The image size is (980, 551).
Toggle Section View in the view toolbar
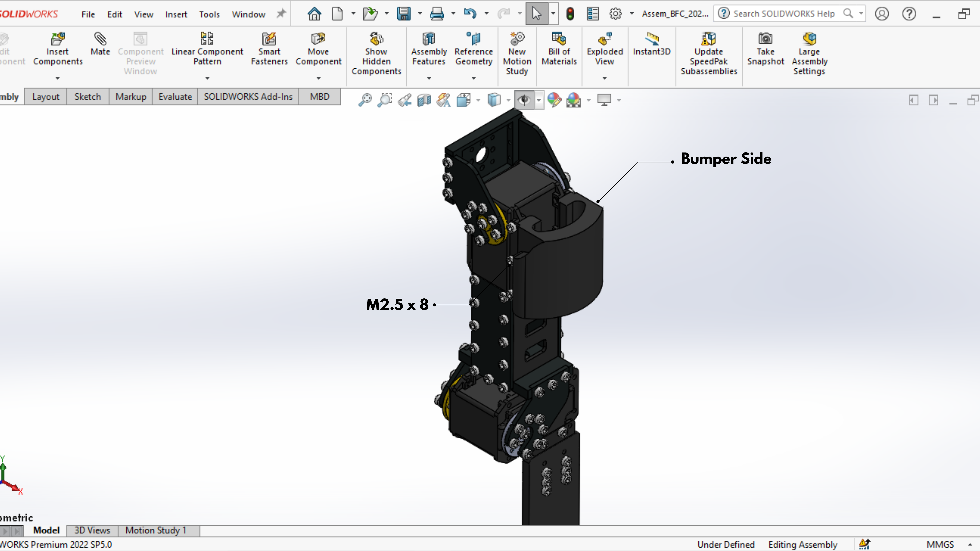point(424,100)
